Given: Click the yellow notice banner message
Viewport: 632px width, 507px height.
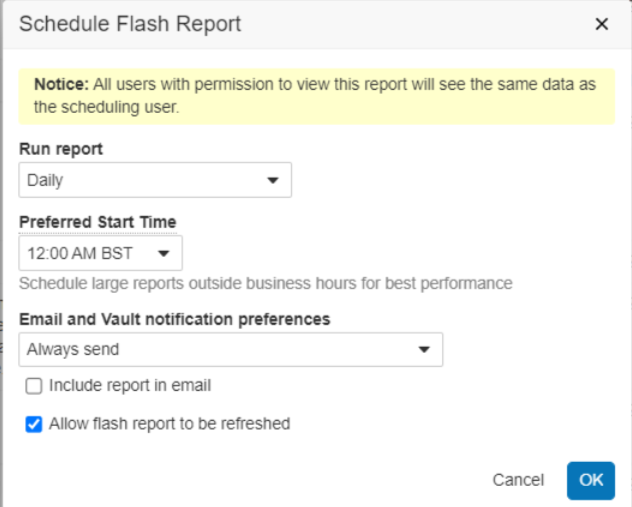Looking at the screenshot, I should tap(315, 96).
